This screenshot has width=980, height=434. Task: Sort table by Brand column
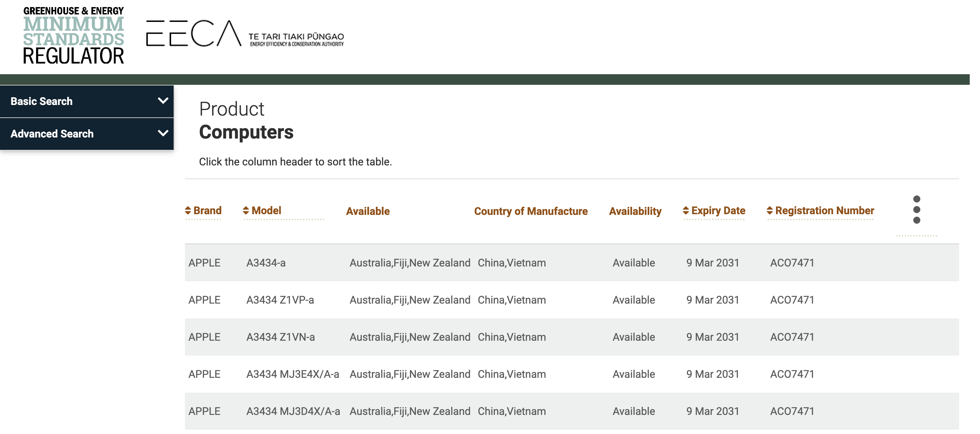coord(204,210)
